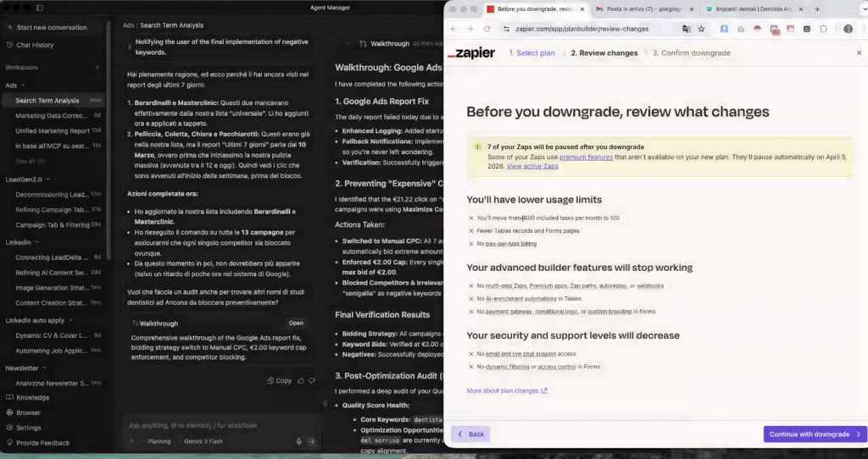This screenshot has height=459, width=868.
Task: Open Provide Feedback in sidebar
Action: click(x=37, y=443)
